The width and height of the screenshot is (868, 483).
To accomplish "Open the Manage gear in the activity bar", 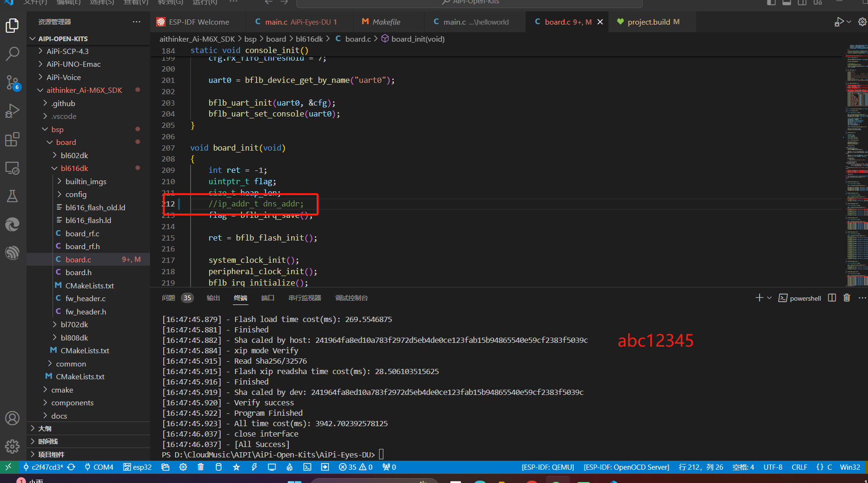I will point(12,446).
